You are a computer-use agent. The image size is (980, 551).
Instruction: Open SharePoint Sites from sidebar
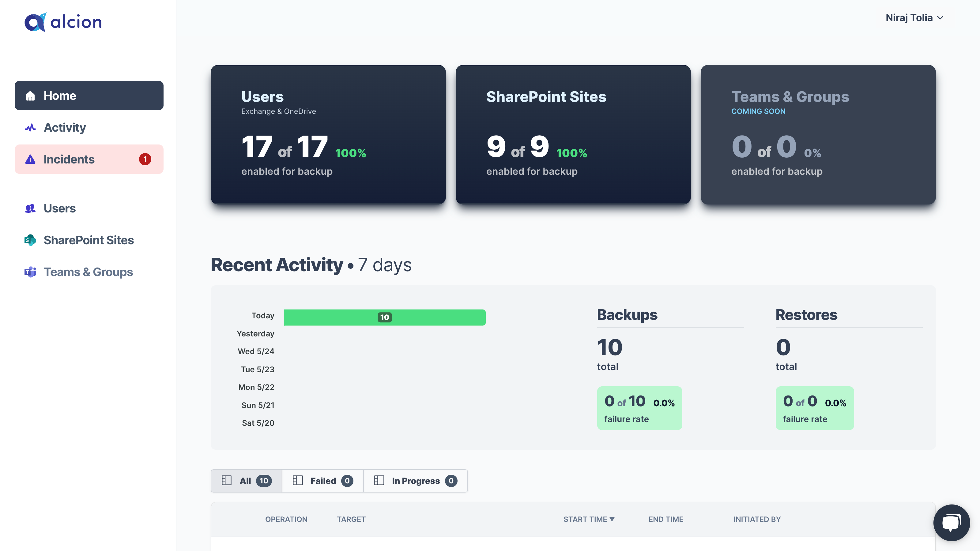pyautogui.click(x=89, y=240)
